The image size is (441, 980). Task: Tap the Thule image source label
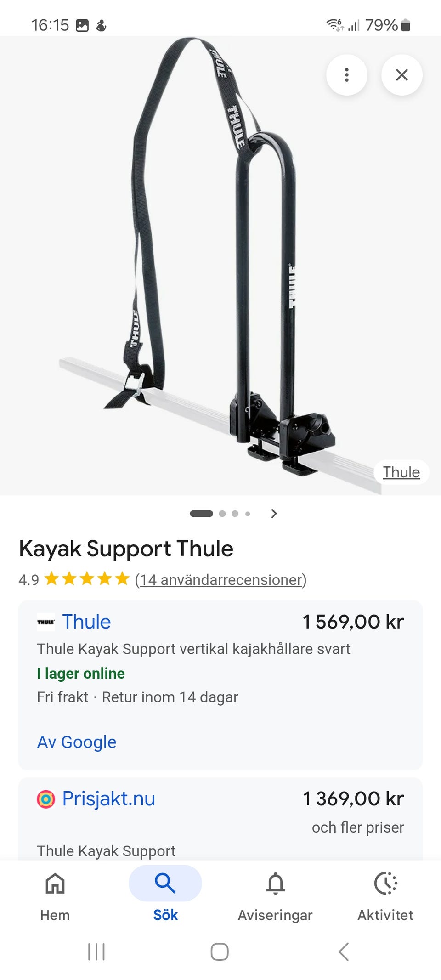tap(401, 472)
